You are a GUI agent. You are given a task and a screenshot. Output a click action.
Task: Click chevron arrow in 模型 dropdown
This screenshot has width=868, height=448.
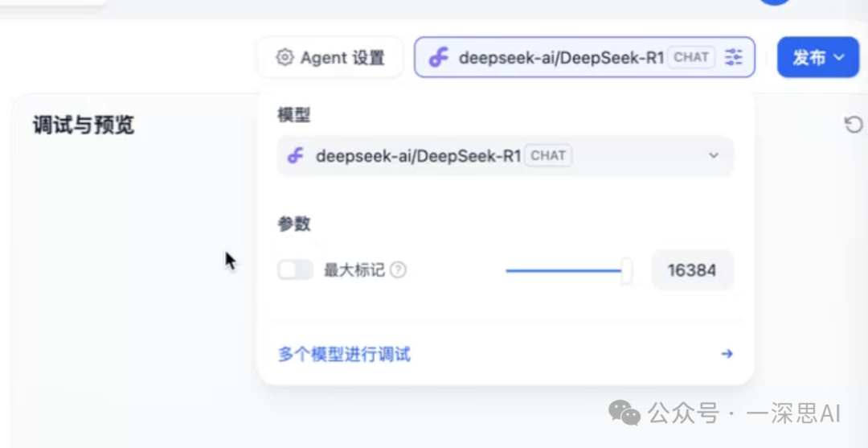714,155
